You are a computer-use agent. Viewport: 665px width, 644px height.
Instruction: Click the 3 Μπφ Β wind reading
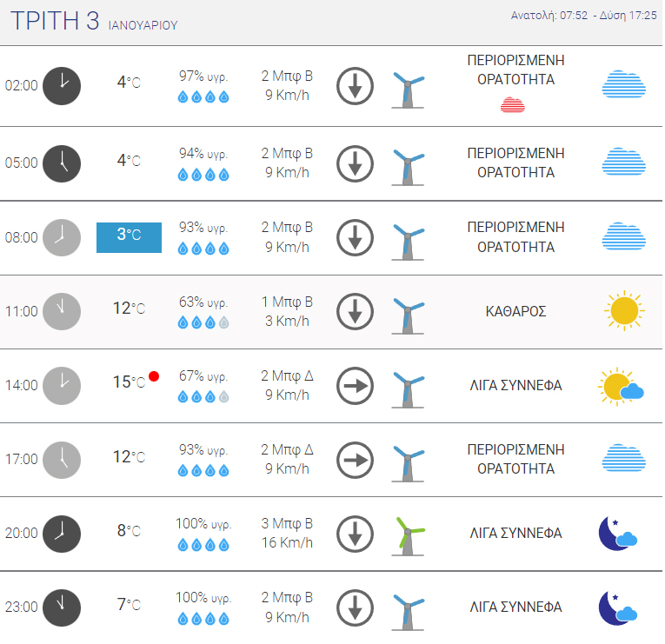coord(287,525)
